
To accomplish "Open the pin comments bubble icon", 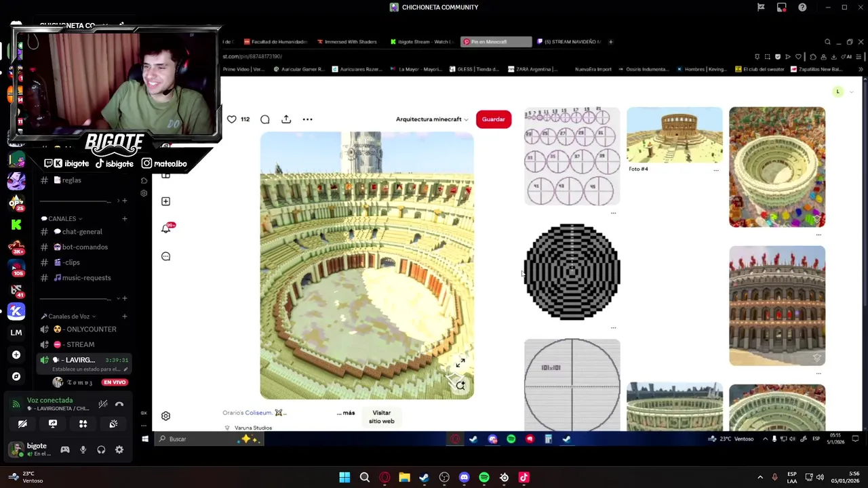I will (265, 119).
